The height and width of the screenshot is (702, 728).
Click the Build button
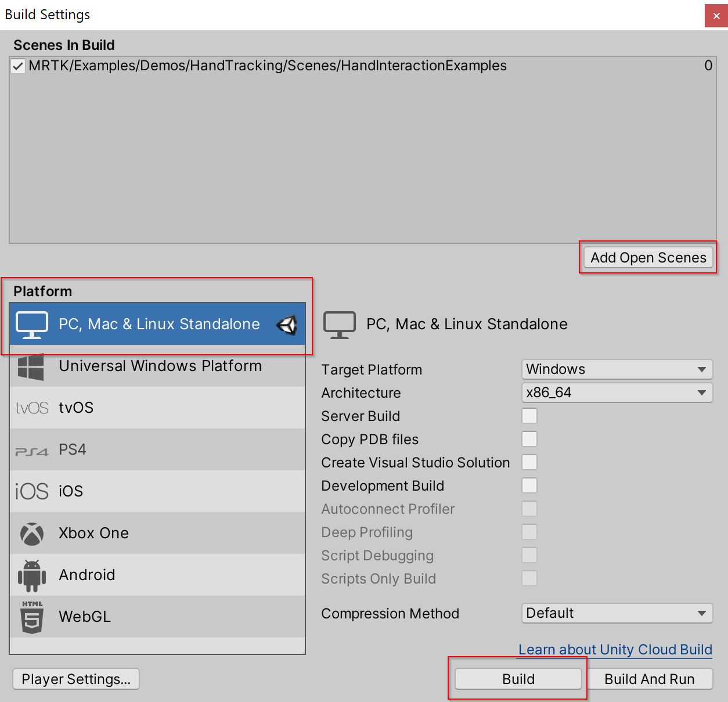click(518, 679)
